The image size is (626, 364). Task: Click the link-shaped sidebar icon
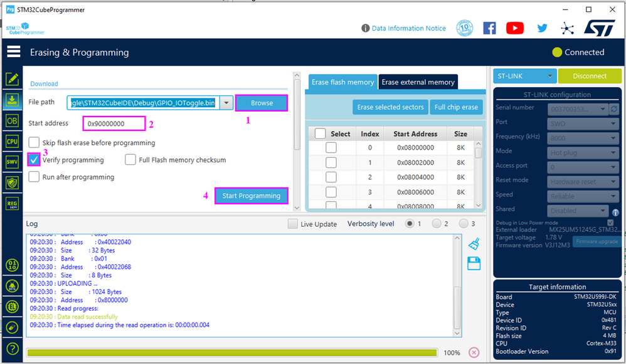(x=12, y=327)
